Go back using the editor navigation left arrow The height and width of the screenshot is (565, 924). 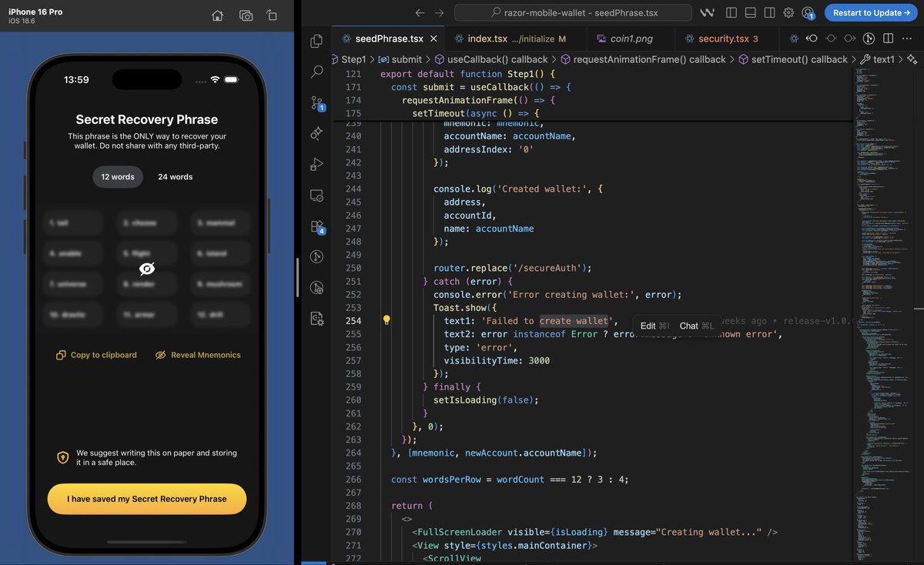point(420,13)
